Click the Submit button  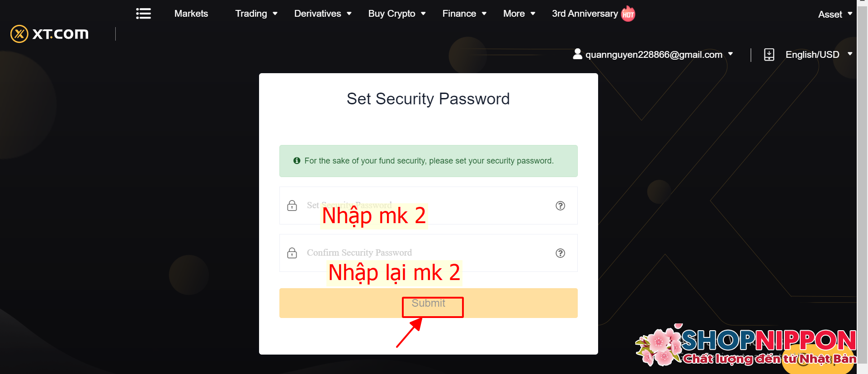[x=428, y=303]
